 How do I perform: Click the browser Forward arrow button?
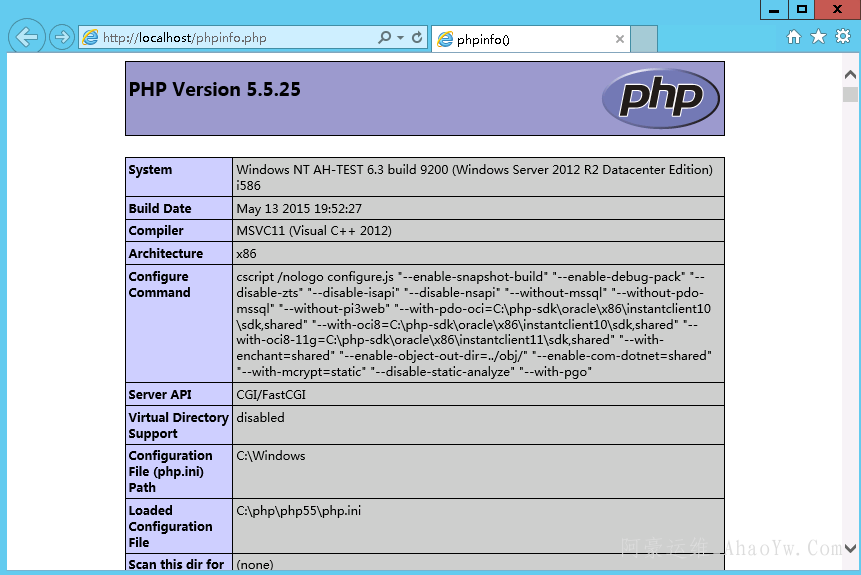point(62,38)
